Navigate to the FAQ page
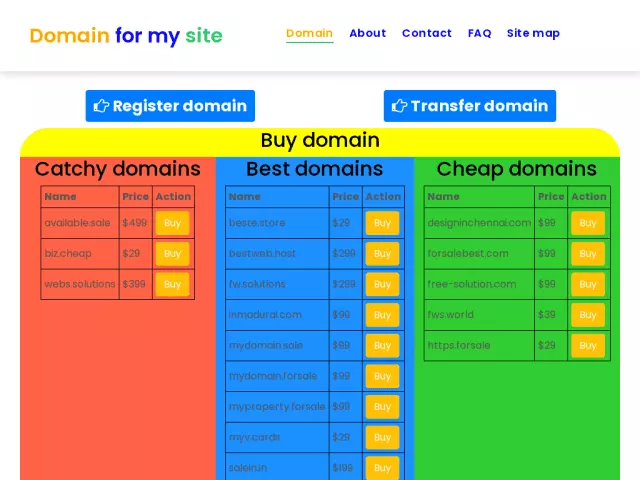Screen dimensions: 640x480 point(479,33)
